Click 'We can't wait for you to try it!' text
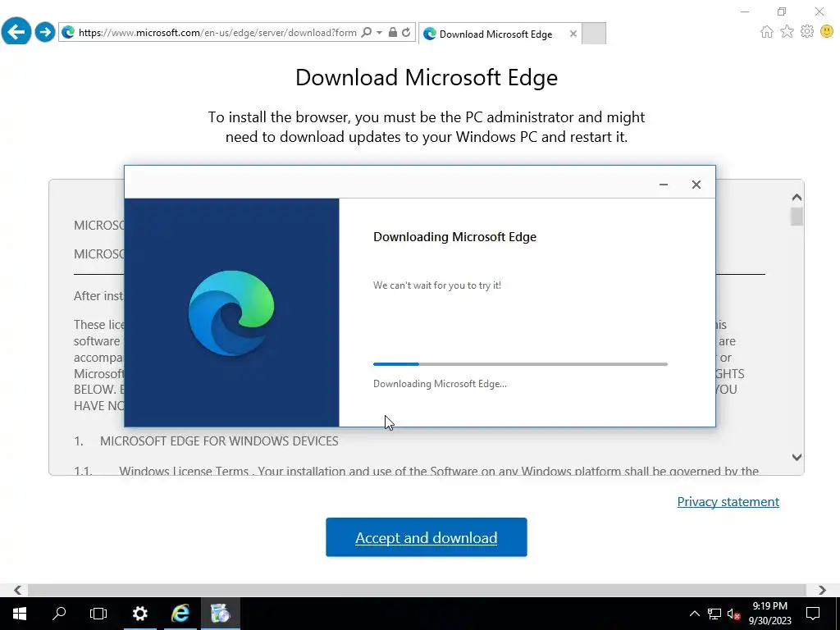Viewport: 840px width, 630px height. pos(437,285)
